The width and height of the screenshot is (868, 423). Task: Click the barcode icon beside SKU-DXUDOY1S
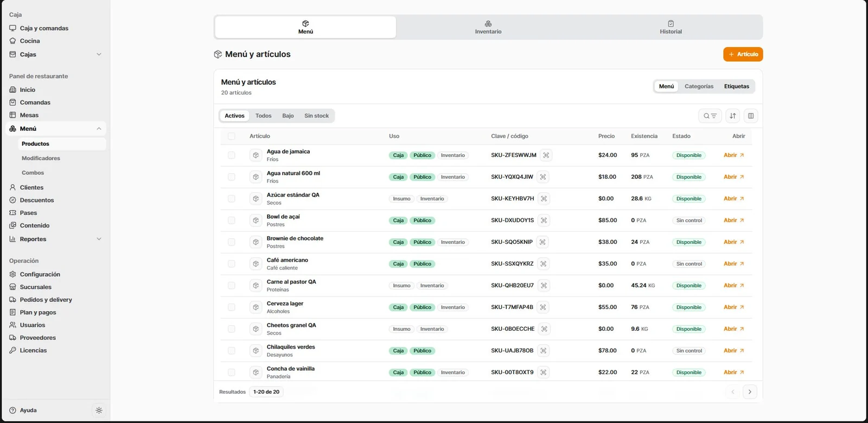click(544, 220)
